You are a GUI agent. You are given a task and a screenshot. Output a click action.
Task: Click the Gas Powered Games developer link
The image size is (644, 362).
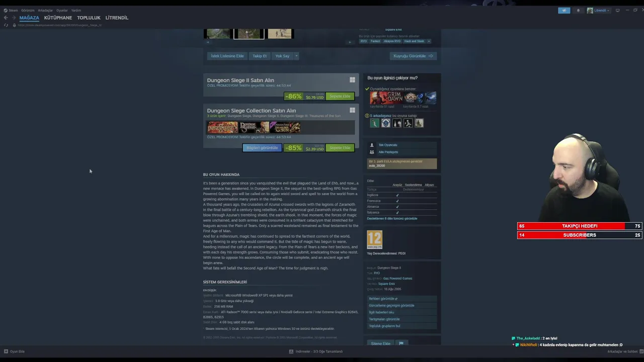pyautogui.click(x=397, y=279)
